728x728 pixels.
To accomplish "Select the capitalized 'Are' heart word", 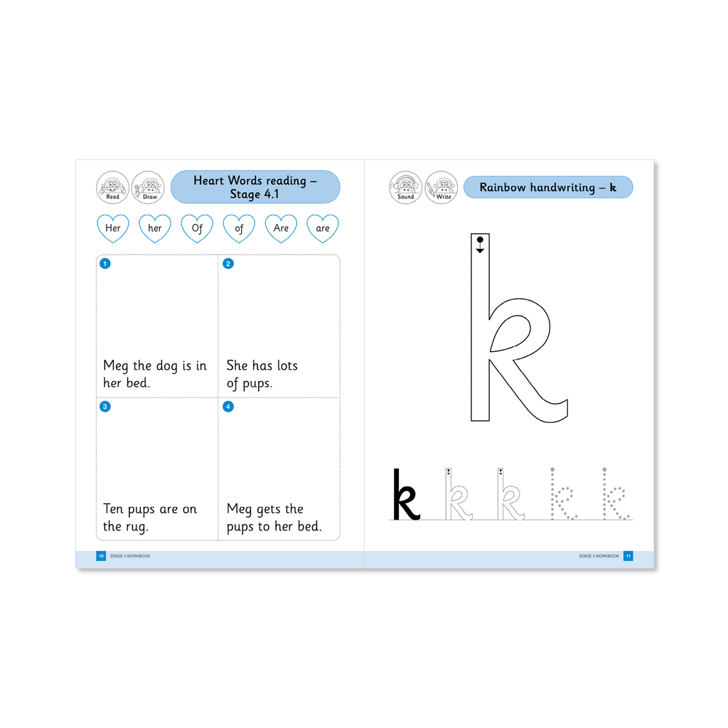I will [281, 228].
